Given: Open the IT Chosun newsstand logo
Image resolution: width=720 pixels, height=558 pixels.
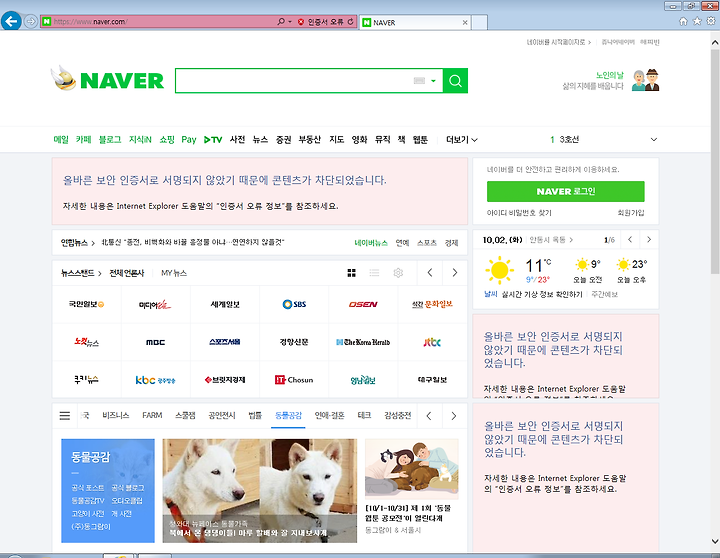Looking at the screenshot, I should point(294,380).
